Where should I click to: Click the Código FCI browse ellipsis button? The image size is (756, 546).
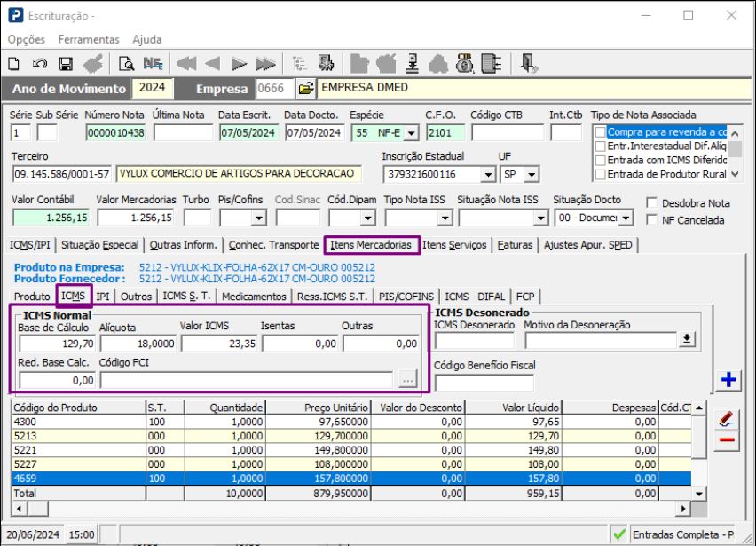pyautogui.click(x=407, y=380)
